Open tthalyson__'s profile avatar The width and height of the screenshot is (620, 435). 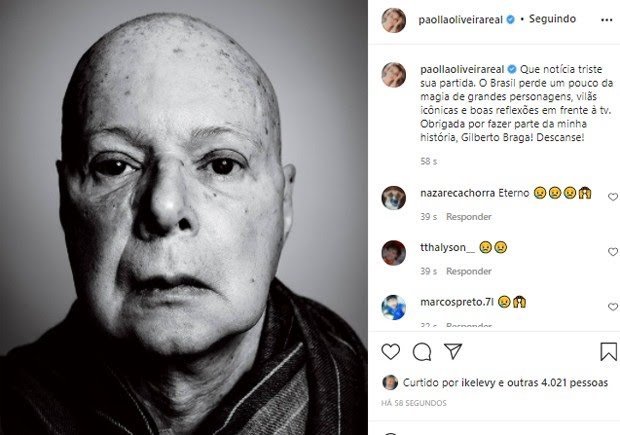(x=393, y=252)
